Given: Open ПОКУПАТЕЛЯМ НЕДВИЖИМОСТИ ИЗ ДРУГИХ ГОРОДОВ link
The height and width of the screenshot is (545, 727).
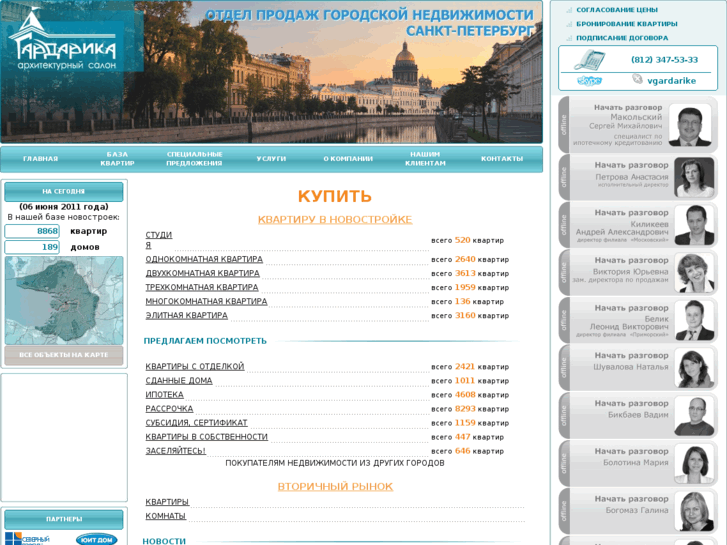Looking at the screenshot, I should pos(335,463).
